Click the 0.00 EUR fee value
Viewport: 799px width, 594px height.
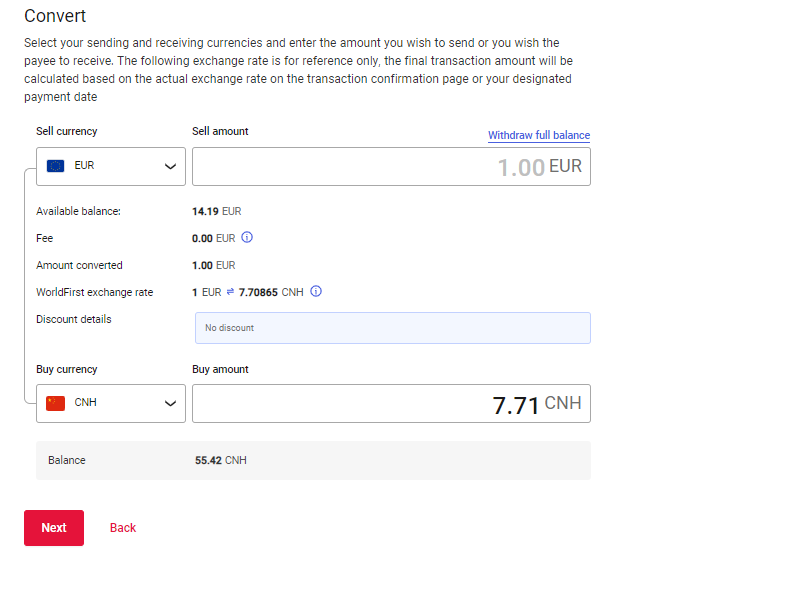213,238
